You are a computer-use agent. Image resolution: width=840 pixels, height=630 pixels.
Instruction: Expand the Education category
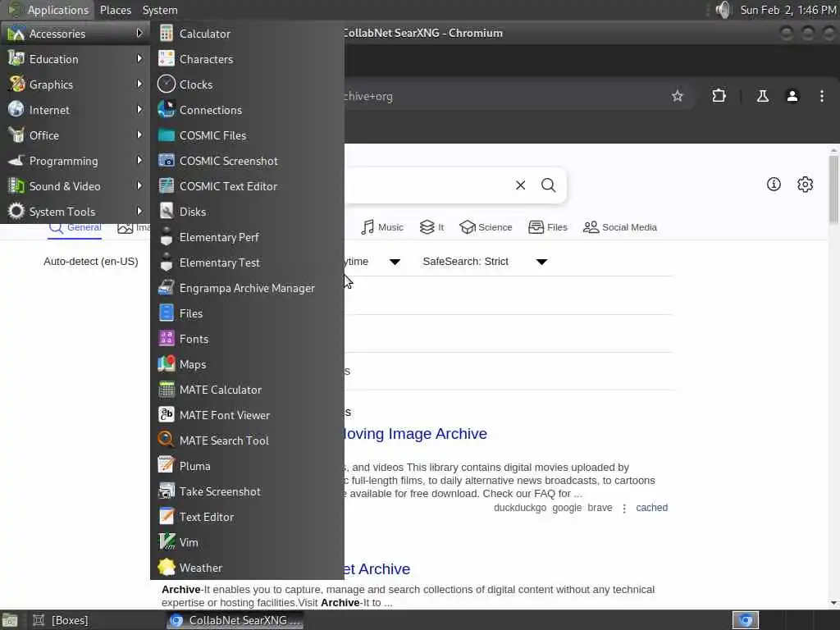coord(75,59)
